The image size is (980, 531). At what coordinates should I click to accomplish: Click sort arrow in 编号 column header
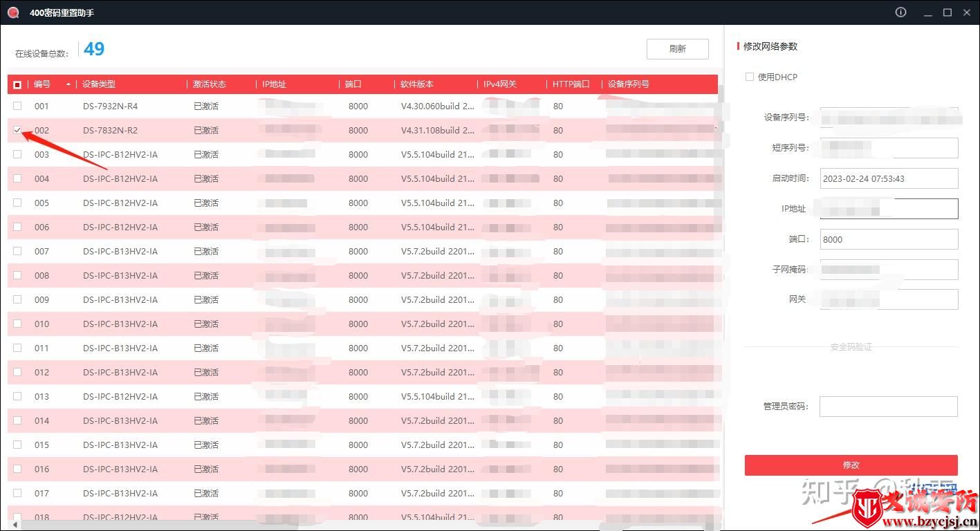68,84
